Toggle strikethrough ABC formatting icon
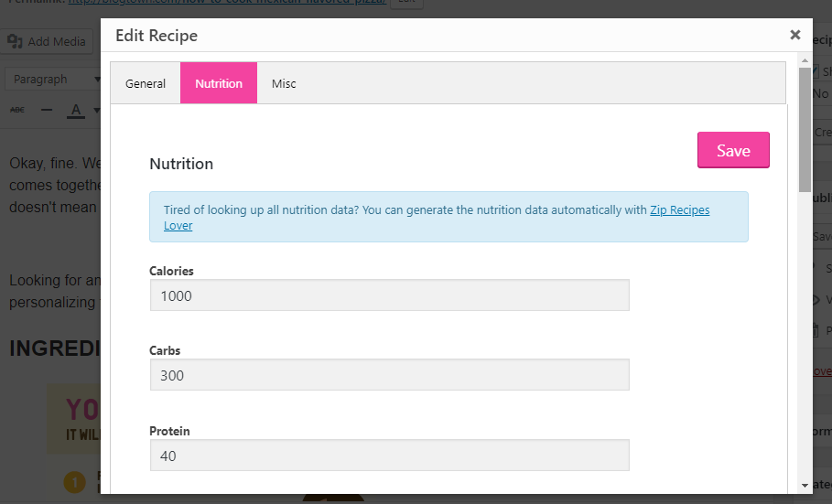 (17, 110)
